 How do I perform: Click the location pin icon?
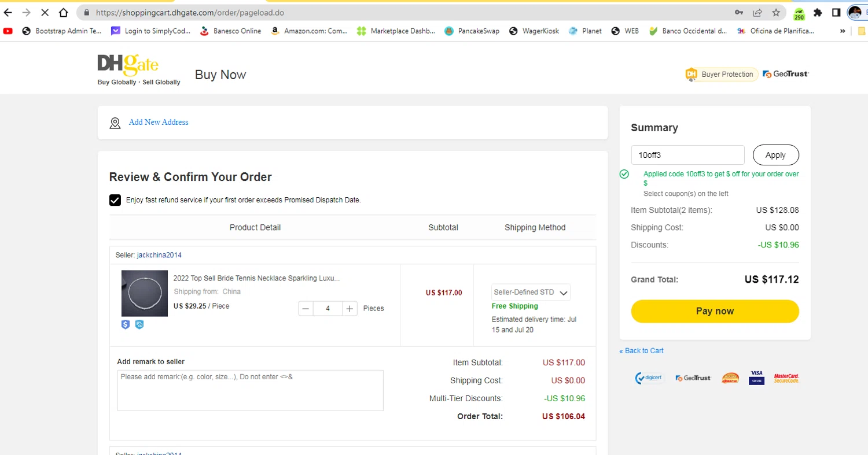pos(115,123)
